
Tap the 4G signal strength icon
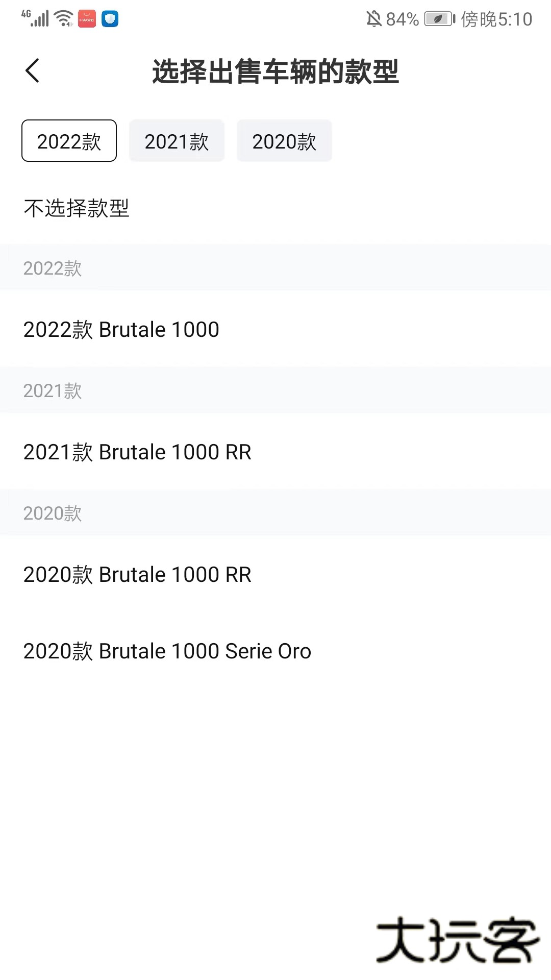tap(35, 18)
